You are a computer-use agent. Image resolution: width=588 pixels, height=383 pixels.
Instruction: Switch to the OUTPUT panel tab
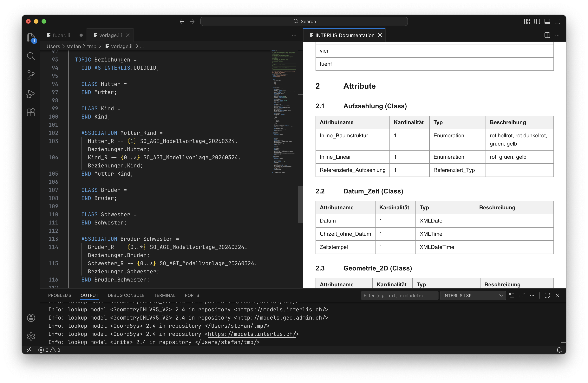89,295
